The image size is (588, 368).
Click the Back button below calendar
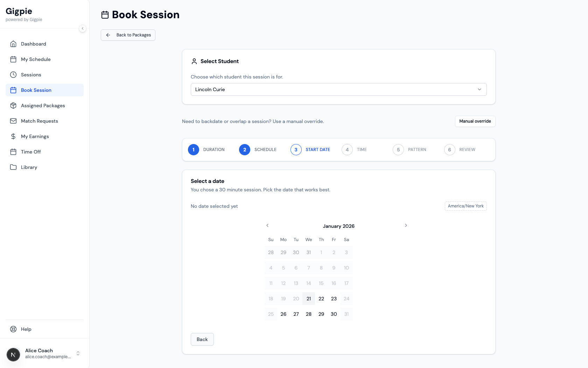(x=202, y=339)
